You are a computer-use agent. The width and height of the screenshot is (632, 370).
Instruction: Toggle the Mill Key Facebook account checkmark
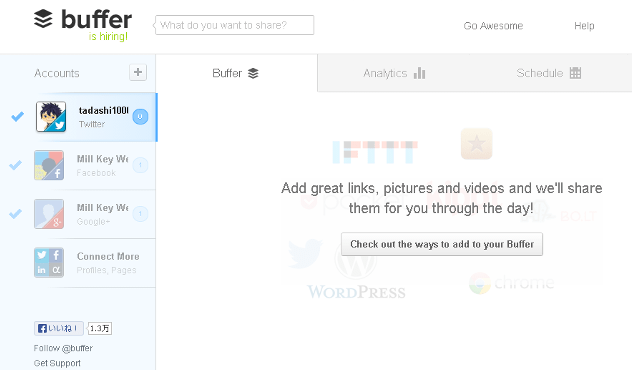(x=16, y=165)
